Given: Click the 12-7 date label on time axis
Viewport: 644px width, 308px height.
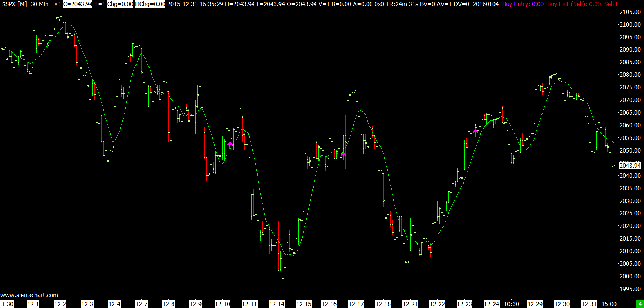Looking at the screenshot, I should coord(141,304).
